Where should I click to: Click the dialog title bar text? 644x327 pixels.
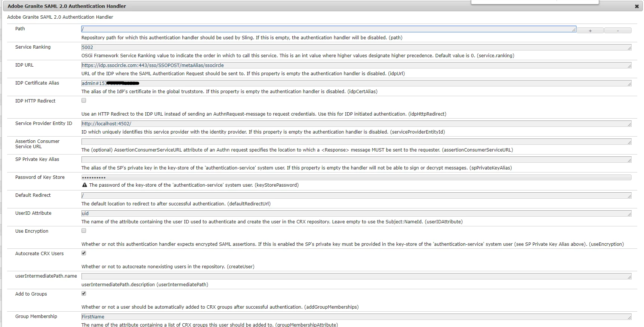[67, 6]
